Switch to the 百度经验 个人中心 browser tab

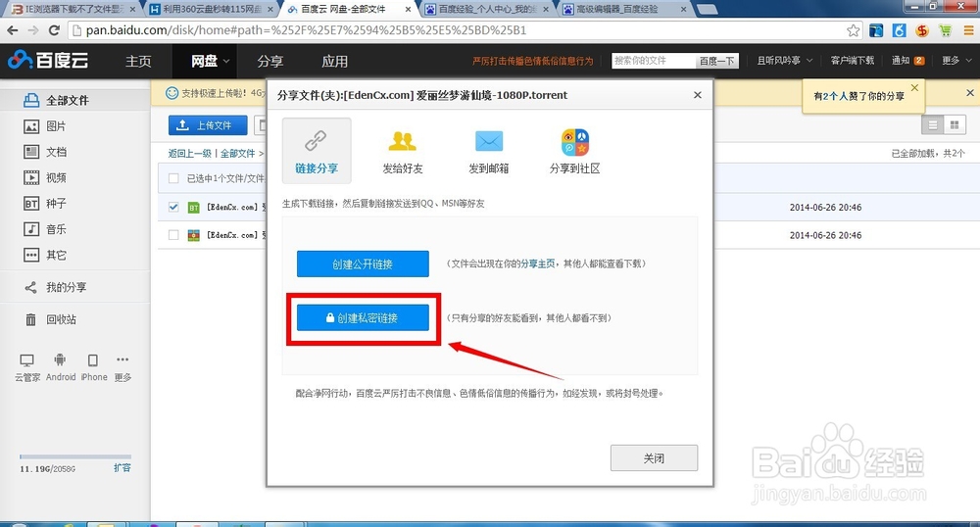coord(487,9)
